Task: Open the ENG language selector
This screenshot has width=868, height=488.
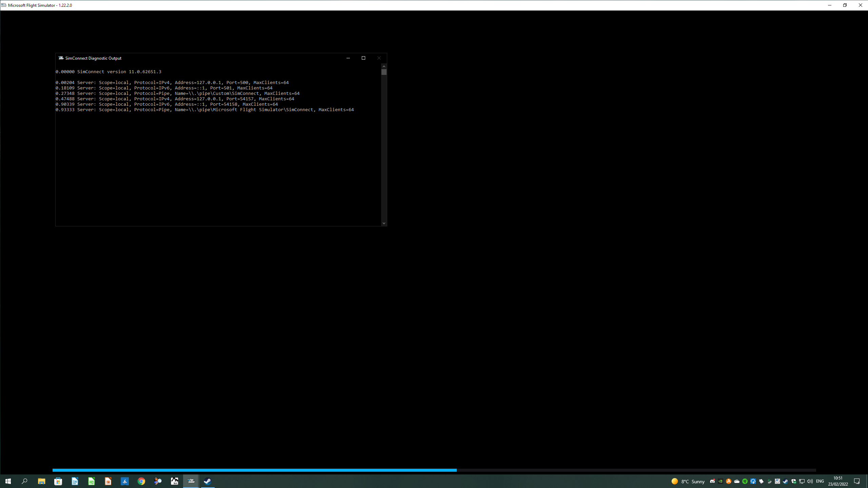Action: 820,481
